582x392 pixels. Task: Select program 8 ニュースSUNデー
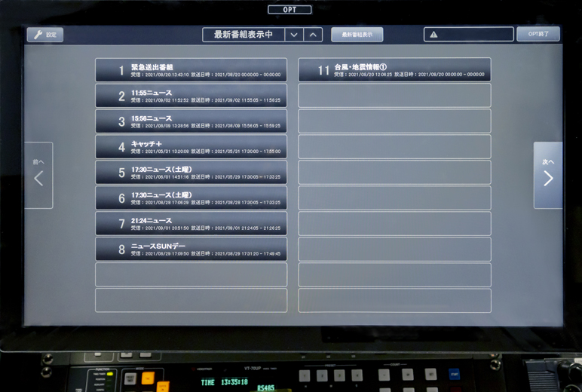click(191, 250)
